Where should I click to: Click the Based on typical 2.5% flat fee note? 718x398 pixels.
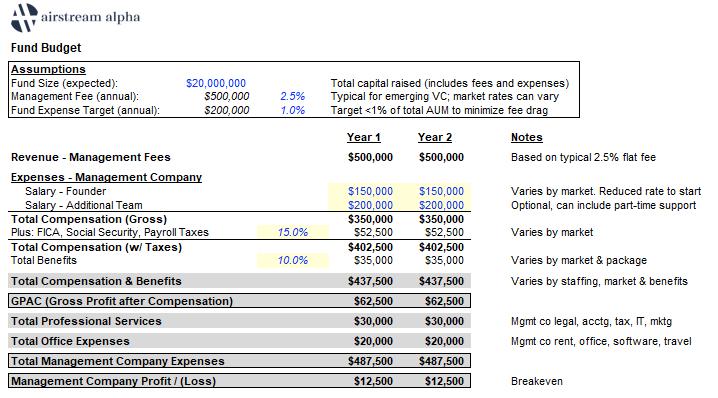[583, 158]
